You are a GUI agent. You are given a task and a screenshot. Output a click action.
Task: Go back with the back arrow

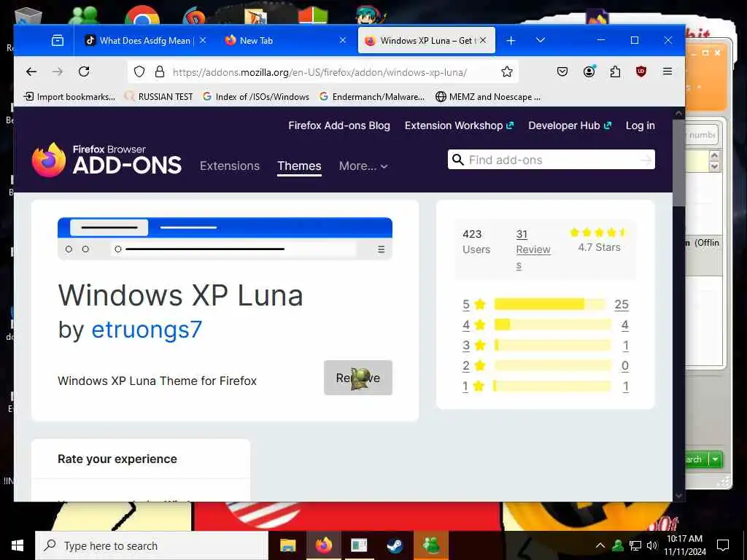coord(31,72)
